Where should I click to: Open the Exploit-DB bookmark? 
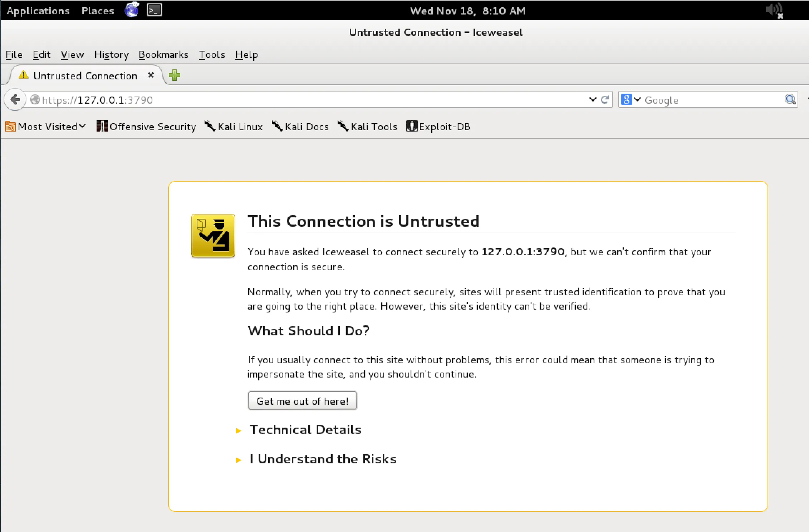[438, 127]
